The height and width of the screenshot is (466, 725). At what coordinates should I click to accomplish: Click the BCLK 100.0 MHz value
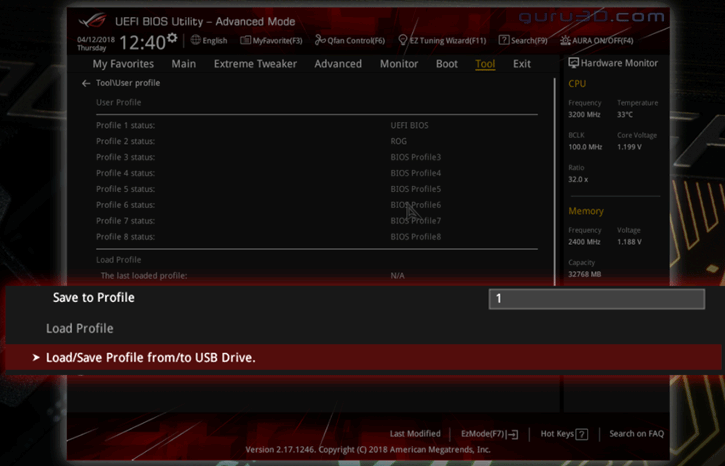click(x=585, y=147)
